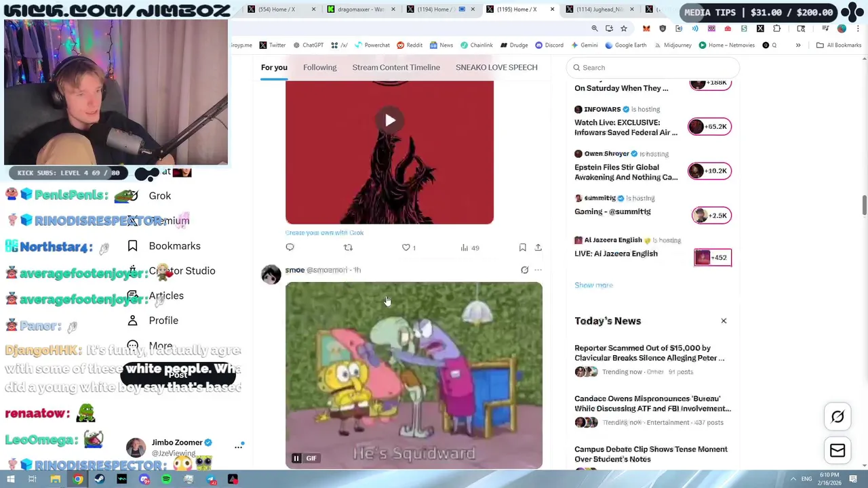Expand hidden bookmarks chevron
This screenshot has width=868, height=488.
tap(798, 45)
